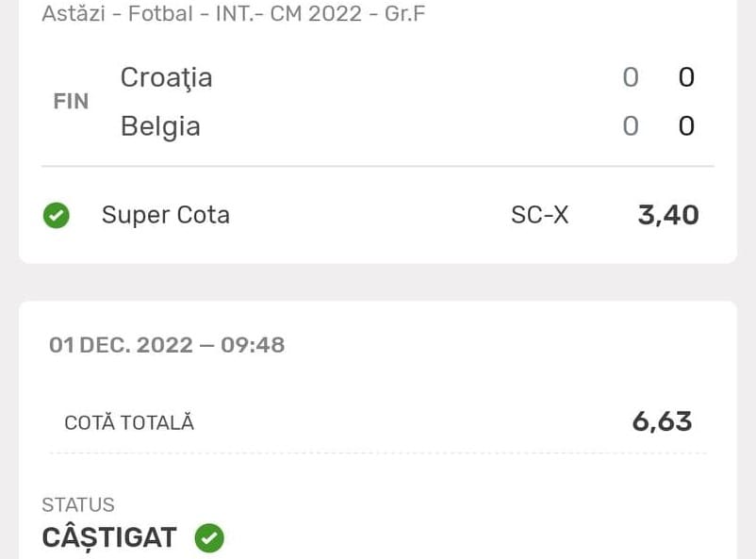
Task: Click the green checkmark next to CÂȘTIGAT
Action: (209, 538)
